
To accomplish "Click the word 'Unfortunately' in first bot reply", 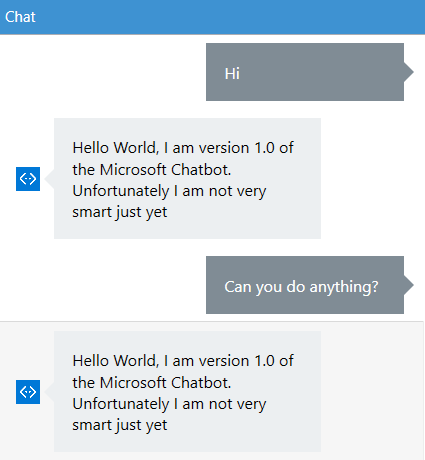I will (x=121, y=191).
